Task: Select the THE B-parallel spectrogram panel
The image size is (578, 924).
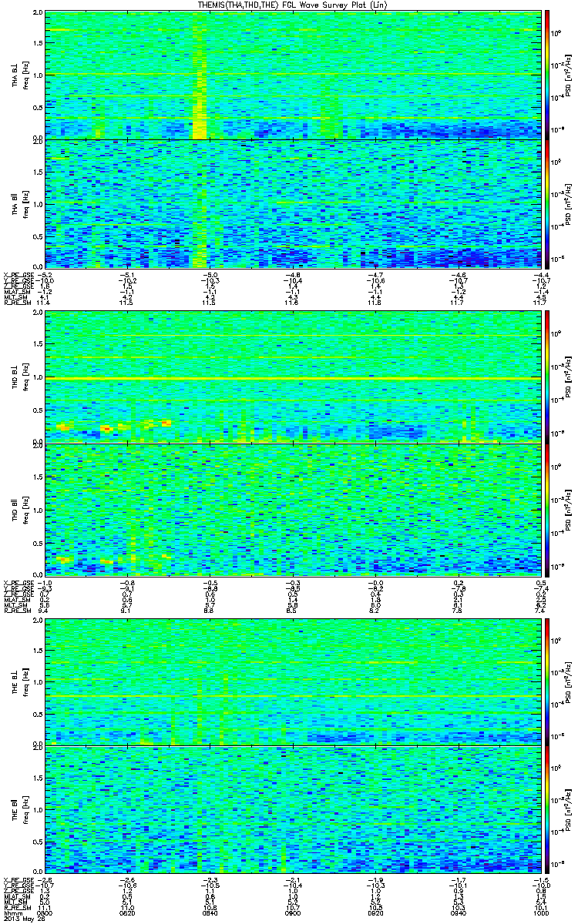Action: tap(292, 808)
